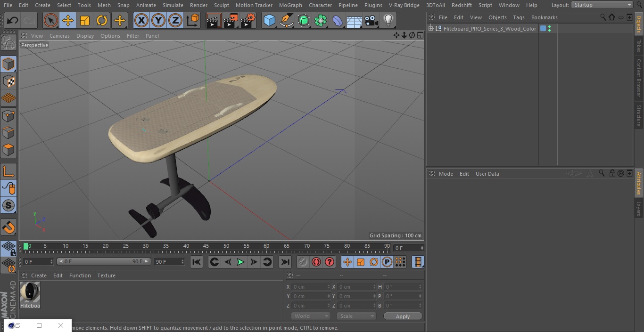Render the active view clapper icon
The width and height of the screenshot is (644, 332).
(214, 20)
